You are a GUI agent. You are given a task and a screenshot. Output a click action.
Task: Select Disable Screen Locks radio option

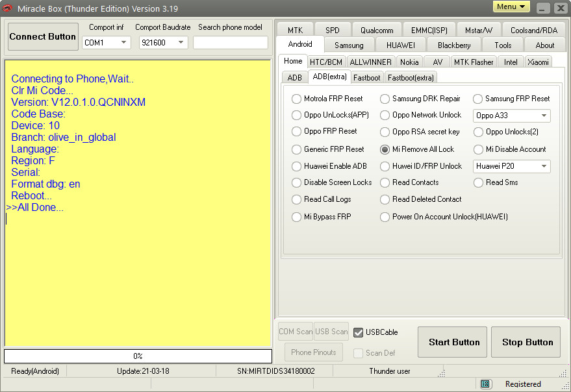click(x=332, y=182)
